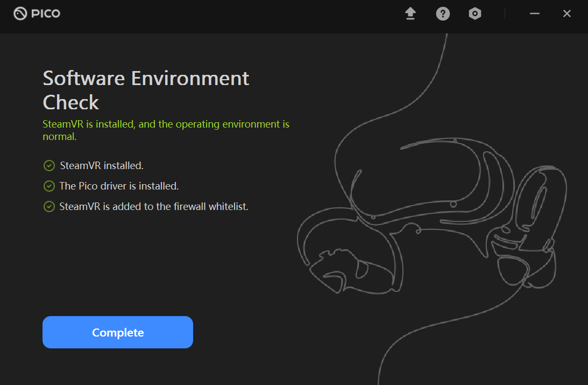Image resolution: width=588 pixels, height=385 pixels.
Task: Click the PICO logo
Action: coord(37,13)
